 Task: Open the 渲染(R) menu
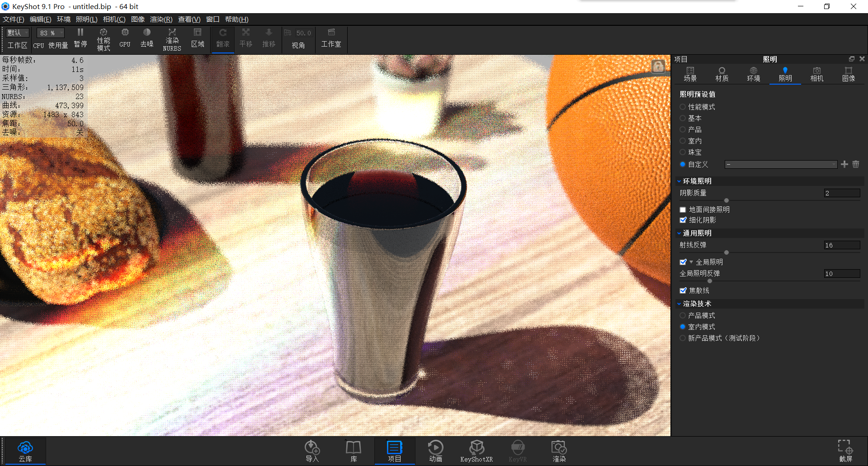[x=160, y=19]
